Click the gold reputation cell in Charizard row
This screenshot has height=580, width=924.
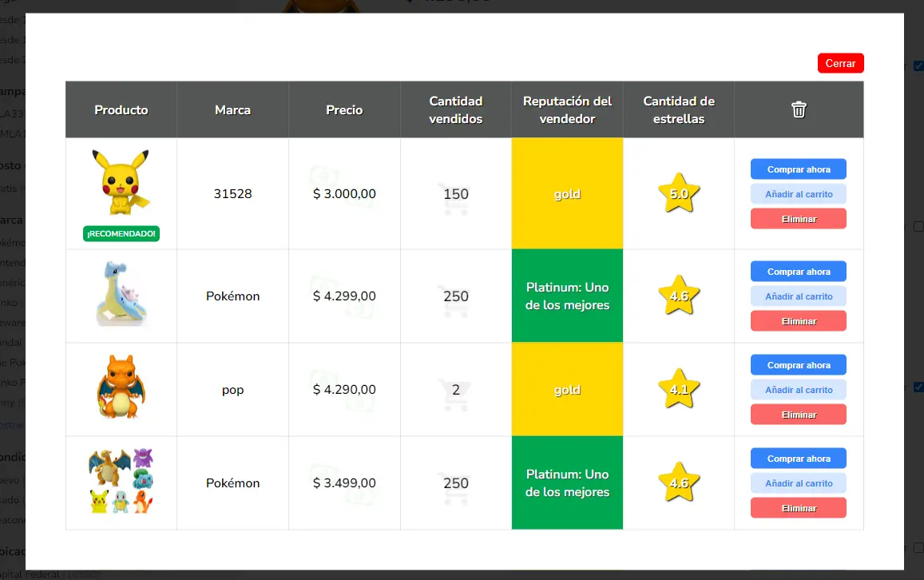[567, 389]
